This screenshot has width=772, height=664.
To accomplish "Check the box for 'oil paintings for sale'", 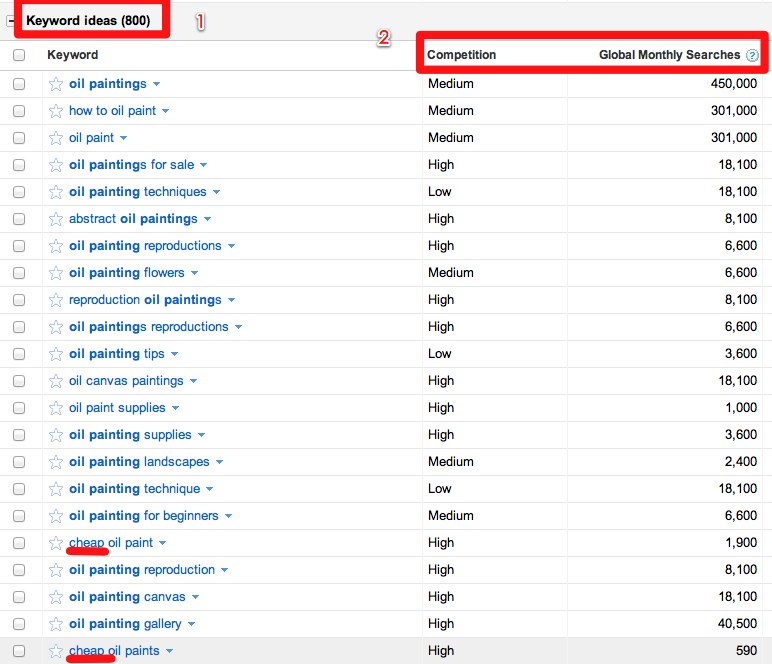I will pyautogui.click(x=19, y=165).
